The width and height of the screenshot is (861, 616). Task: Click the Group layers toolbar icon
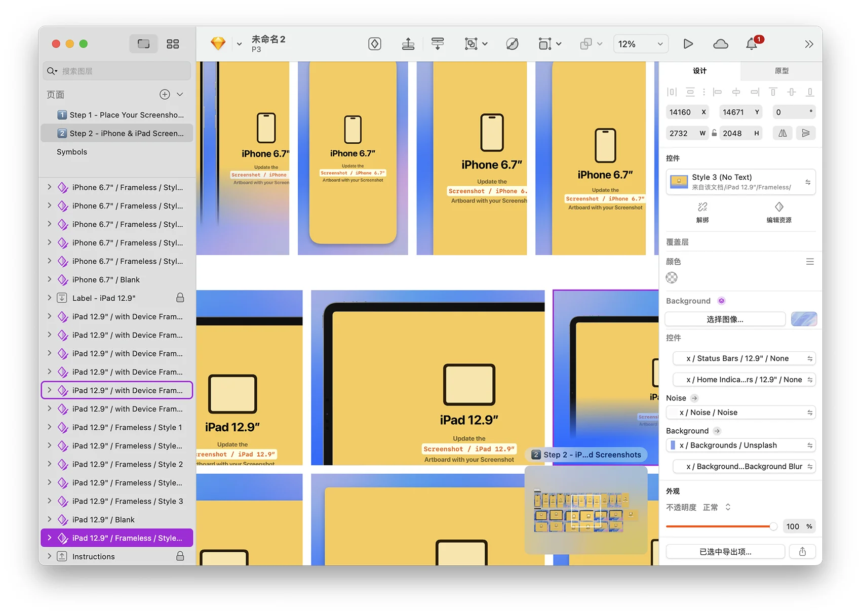[x=471, y=44]
